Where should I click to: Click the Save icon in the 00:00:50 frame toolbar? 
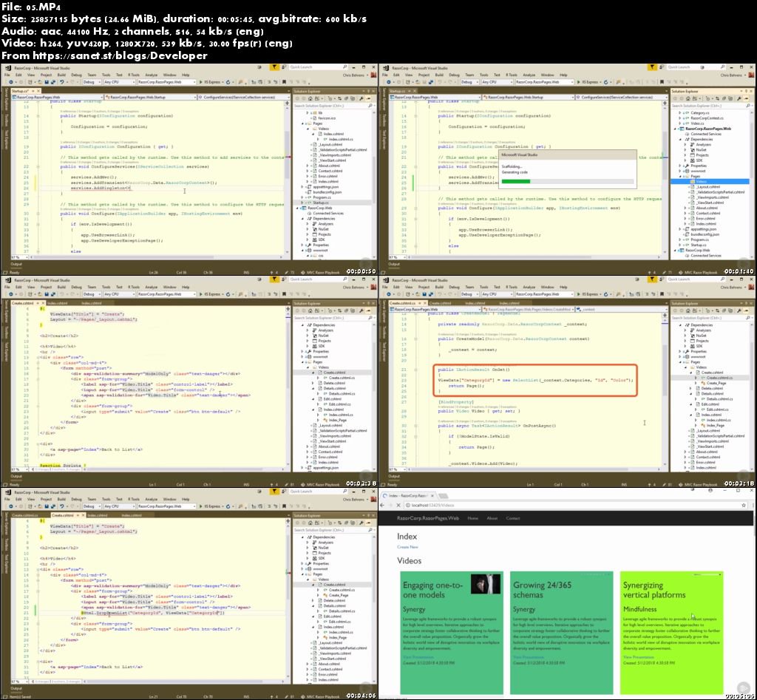click(x=47, y=82)
